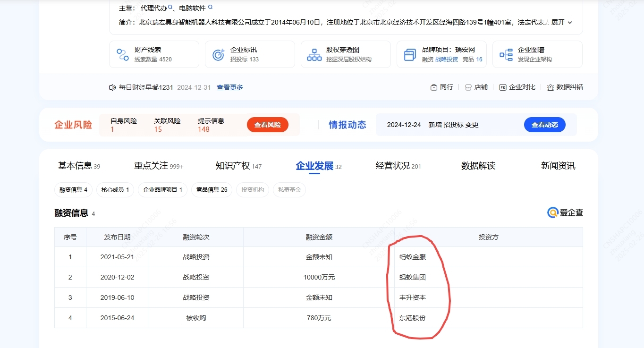644x348 pixels.
Task: Select 企业品牌项目 1 chip
Action: [x=163, y=190]
